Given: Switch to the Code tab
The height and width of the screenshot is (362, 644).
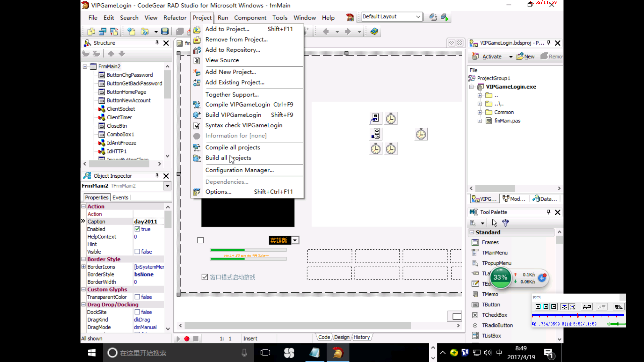Looking at the screenshot, I should tap(324, 337).
